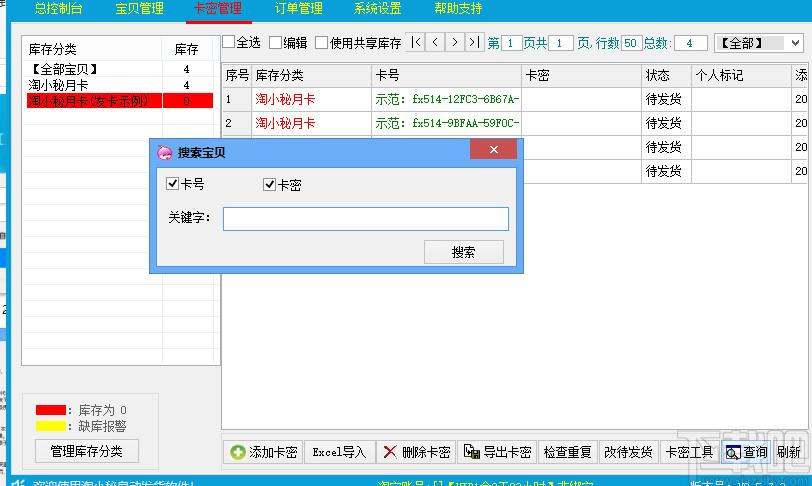Click 检查重复 button
This screenshot has width=812, height=486.
568,452
